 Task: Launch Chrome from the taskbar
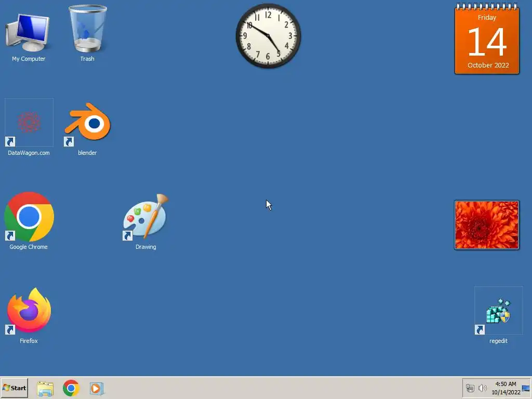coord(71,388)
